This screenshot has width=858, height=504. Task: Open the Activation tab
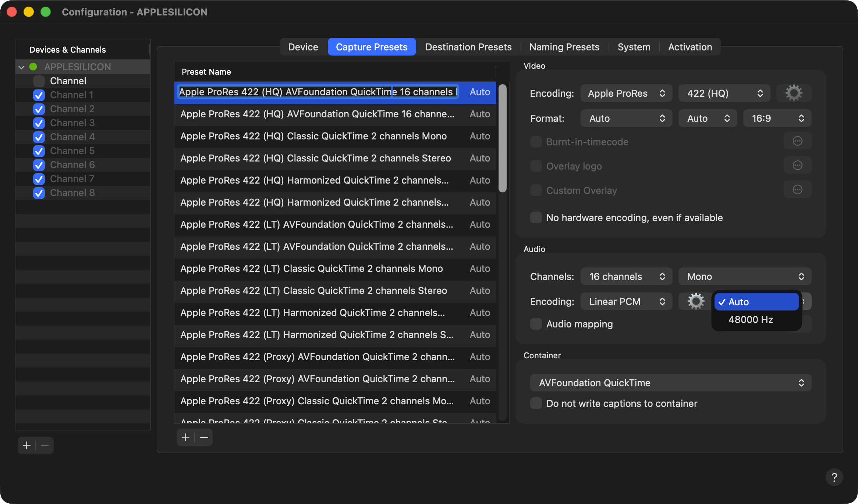click(690, 47)
